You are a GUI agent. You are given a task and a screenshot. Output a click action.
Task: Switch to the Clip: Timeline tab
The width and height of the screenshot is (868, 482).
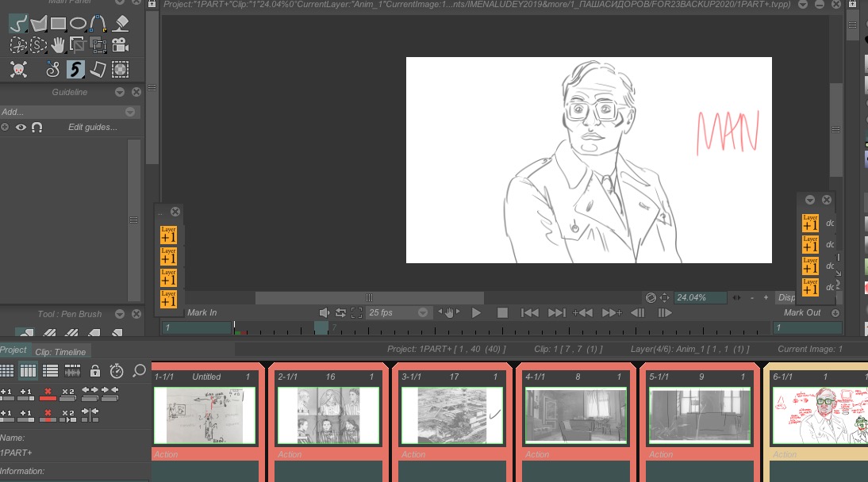pos(60,352)
